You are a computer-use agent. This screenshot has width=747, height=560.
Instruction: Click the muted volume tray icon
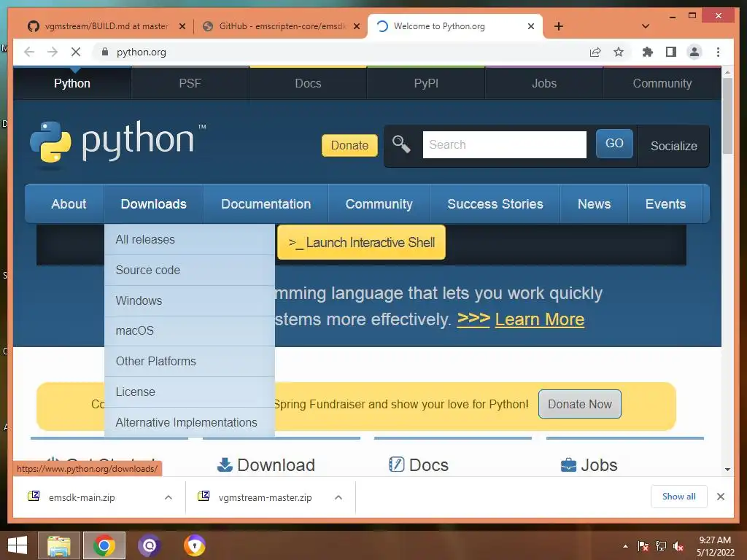[678, 546]
